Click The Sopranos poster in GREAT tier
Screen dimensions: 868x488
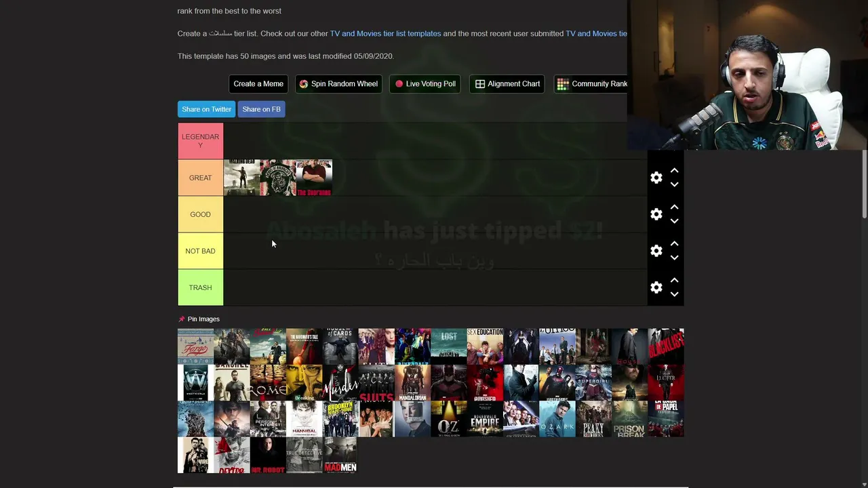314,178
